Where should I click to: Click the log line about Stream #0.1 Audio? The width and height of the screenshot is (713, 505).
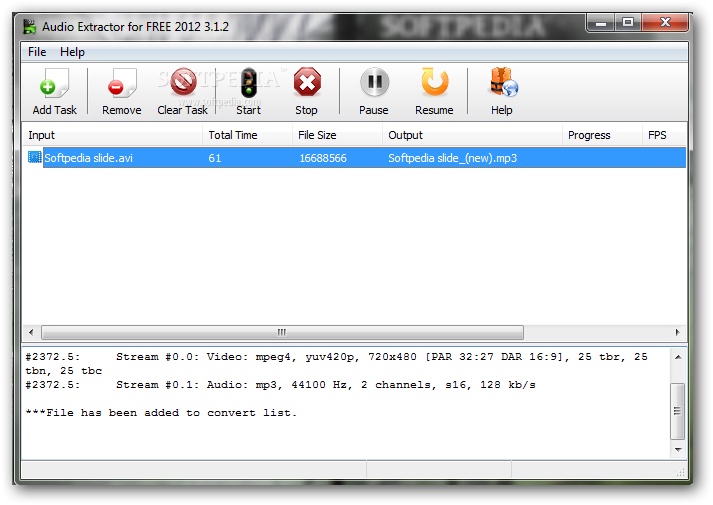coord(281,385)
